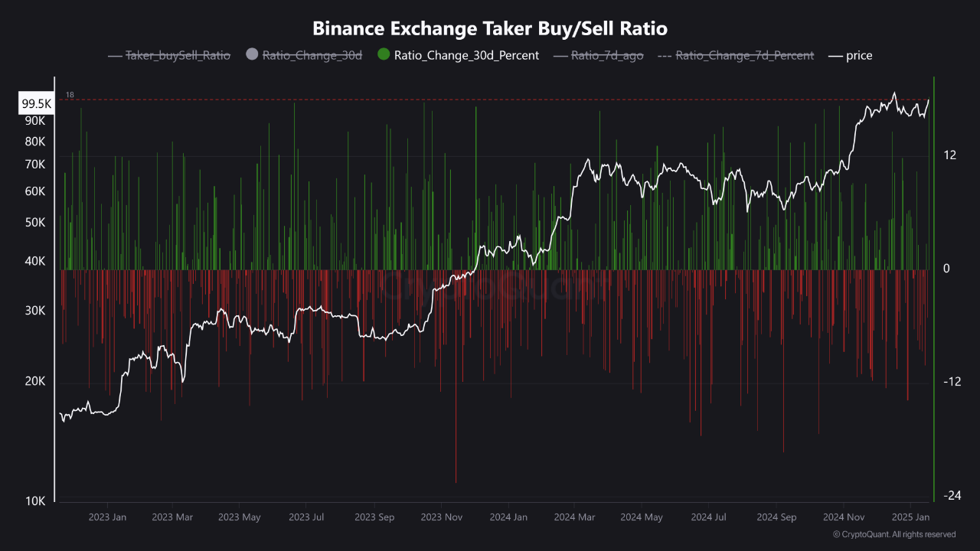Image resolution: width=980 pixels, height=551 pixels.
Task: Click the 30K price axis label
Action: pos(35,311)
